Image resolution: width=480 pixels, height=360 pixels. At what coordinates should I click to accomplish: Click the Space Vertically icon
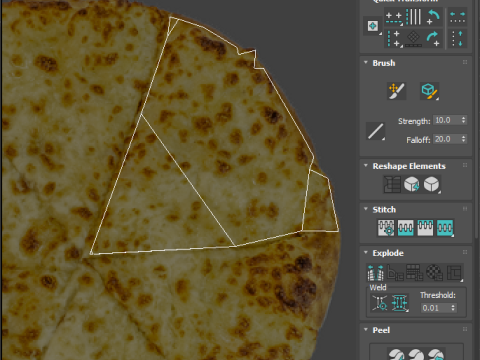(457, 39)
